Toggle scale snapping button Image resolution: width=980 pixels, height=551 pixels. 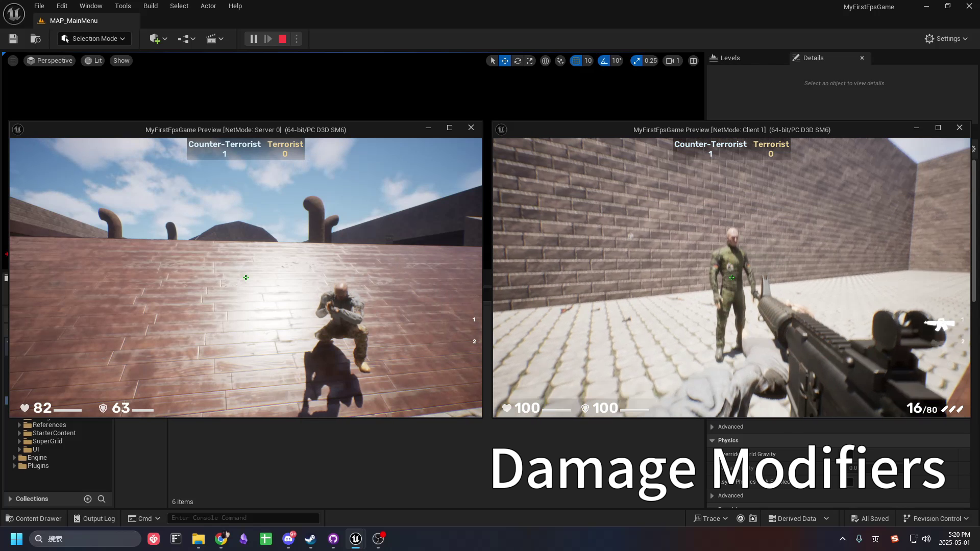tap(636, 61)
